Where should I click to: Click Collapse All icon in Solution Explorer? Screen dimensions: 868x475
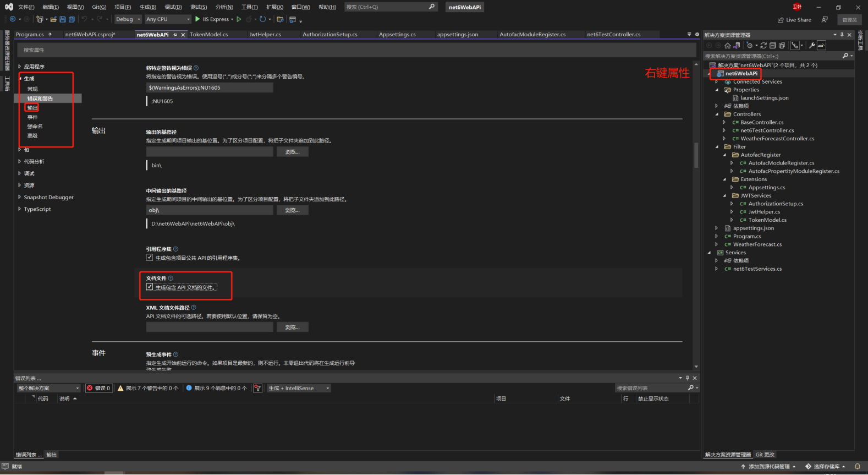point(773,46)
